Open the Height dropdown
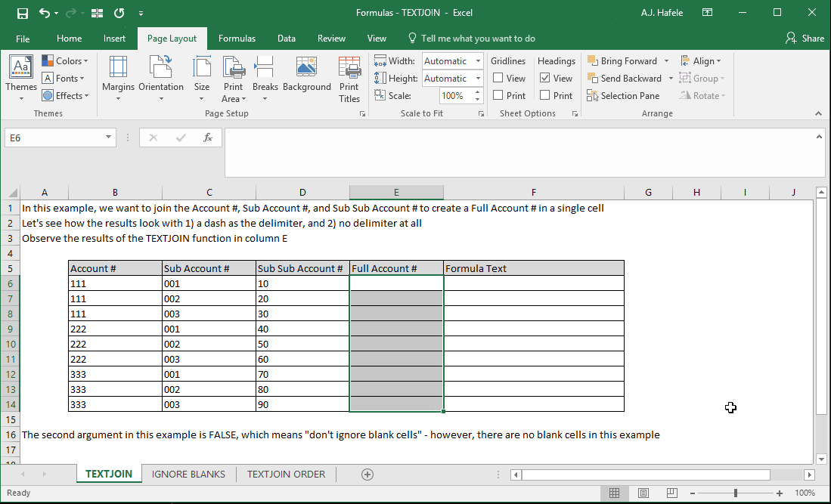This screenshot has width=831, height=504. click(x=478, y=79)
